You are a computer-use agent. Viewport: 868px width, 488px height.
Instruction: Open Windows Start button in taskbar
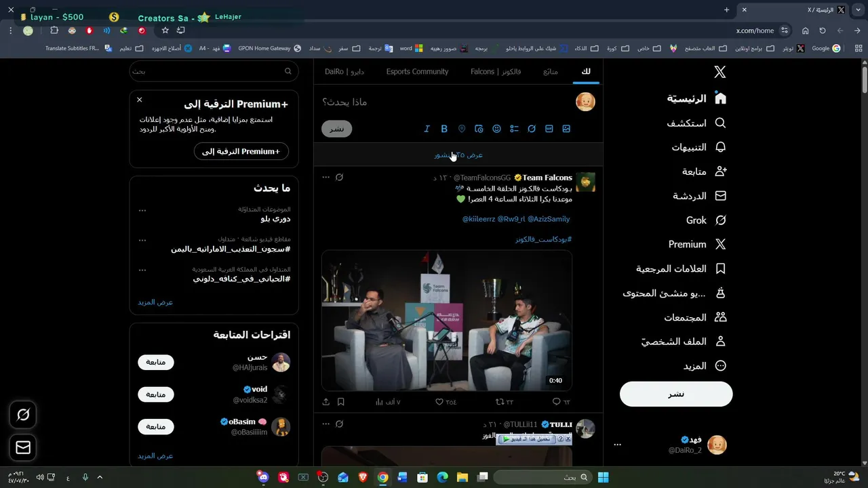pos(603,477)
